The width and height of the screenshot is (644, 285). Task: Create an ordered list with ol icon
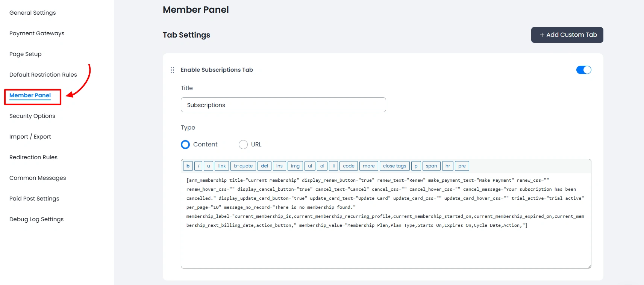coord(322,166)
